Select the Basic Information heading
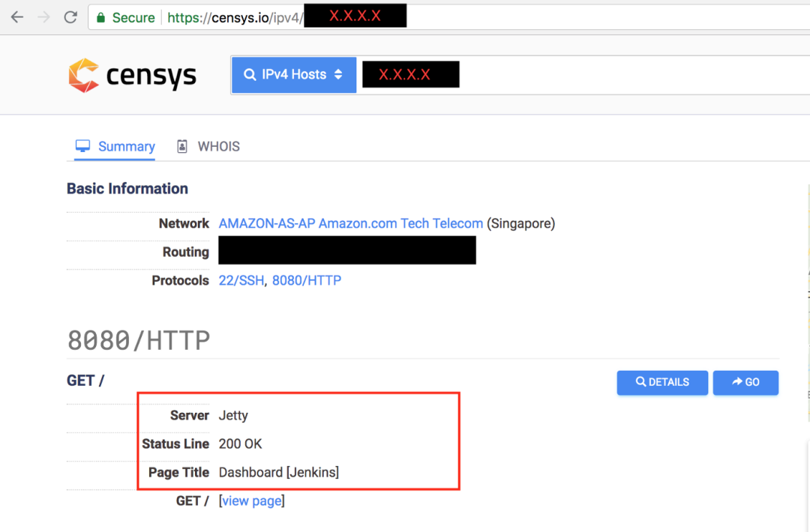 click(x=127, y=189)
